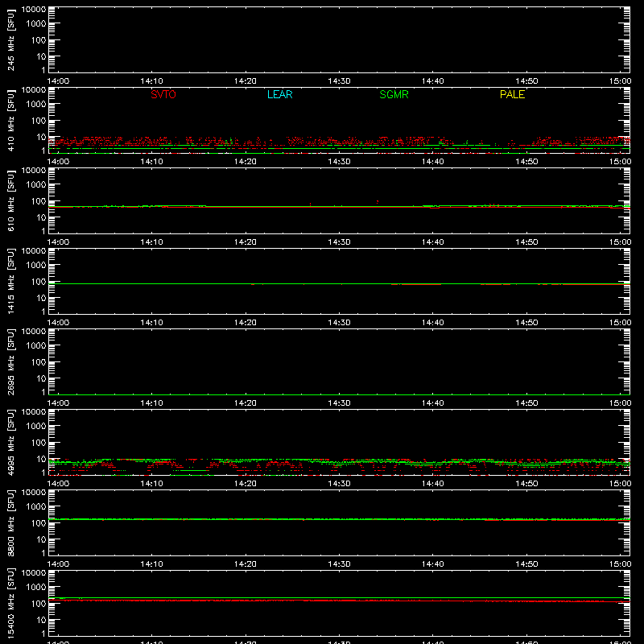Click 14:40 tick label under 245 MHz panel
The image size is (644, 644).
pos(433,81)
